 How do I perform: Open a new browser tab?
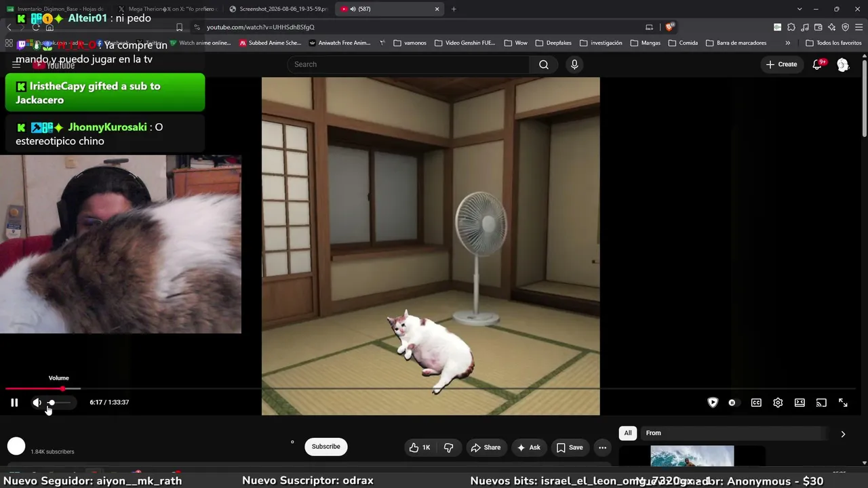click(454, 9)
